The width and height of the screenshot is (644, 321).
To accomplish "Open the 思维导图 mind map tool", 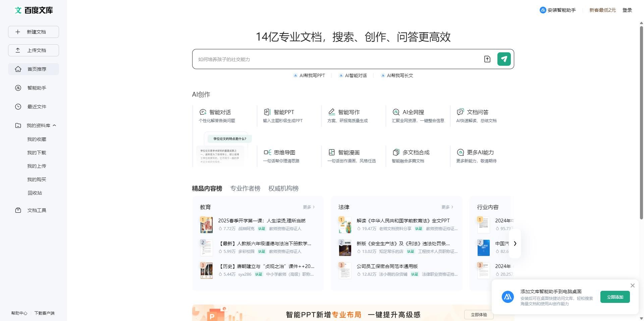I will click(284, 153).
